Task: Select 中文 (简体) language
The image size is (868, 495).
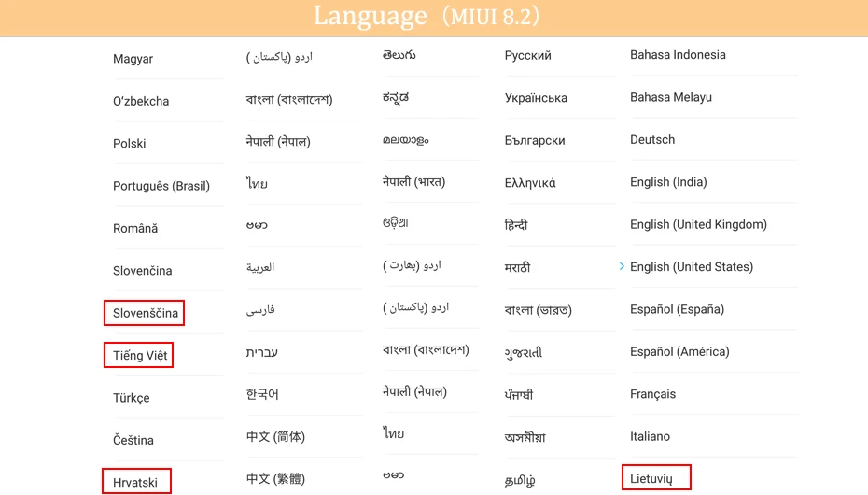Action: (275, 436)
